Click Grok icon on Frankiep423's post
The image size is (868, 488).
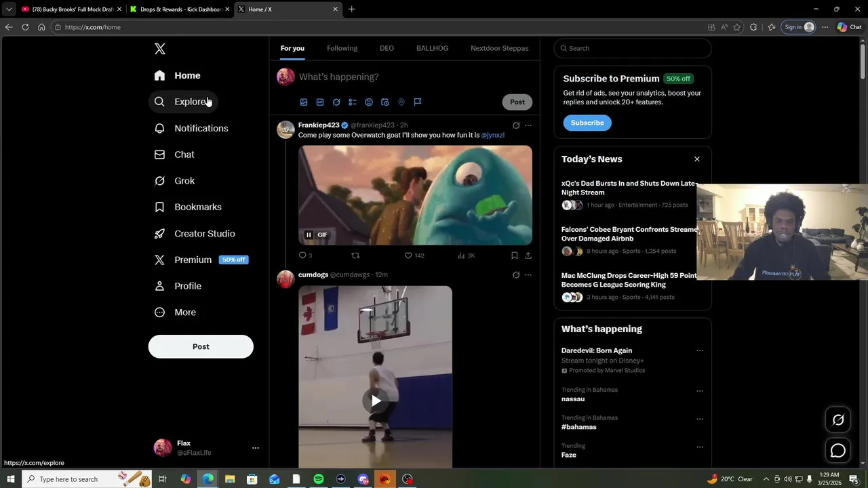pyautogui.click(x=516, y=125)
